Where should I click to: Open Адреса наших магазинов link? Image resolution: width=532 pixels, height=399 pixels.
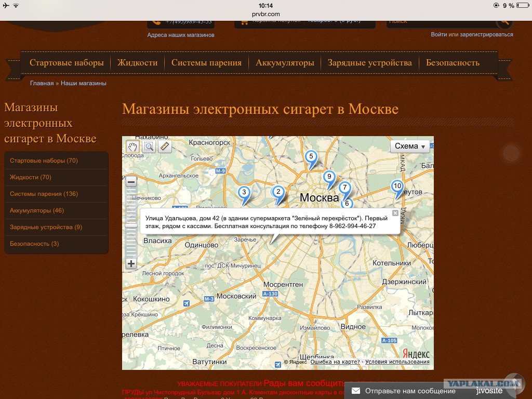(x=181, y=35)
